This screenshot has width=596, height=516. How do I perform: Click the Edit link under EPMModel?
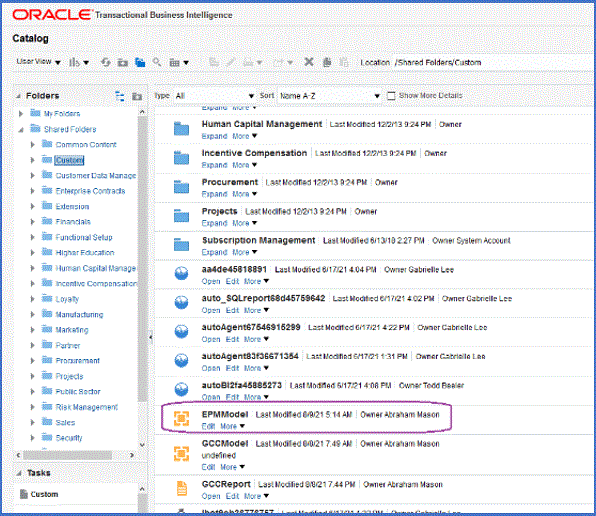[x=208, y=426]
